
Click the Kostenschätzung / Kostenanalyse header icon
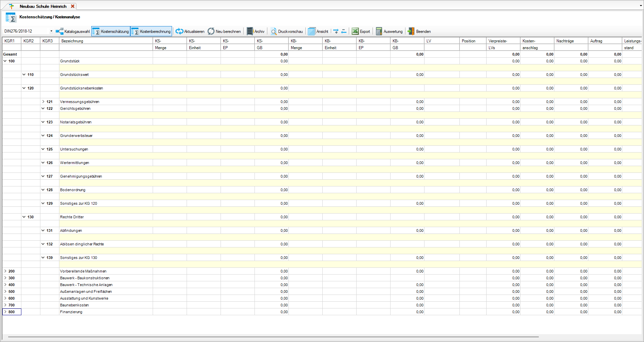point(11,17)
